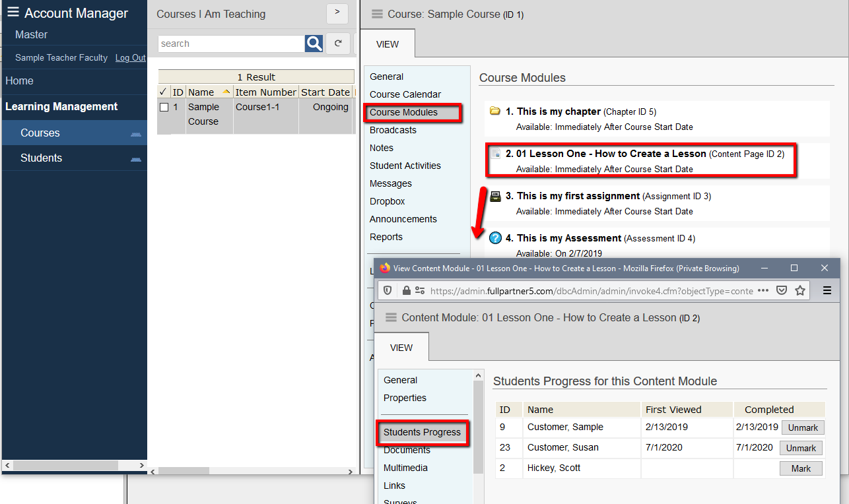This screenshot has height=504, width=849.
Task: Click the hamburger icon beside Content Module title
Action: tap(391, 317)
